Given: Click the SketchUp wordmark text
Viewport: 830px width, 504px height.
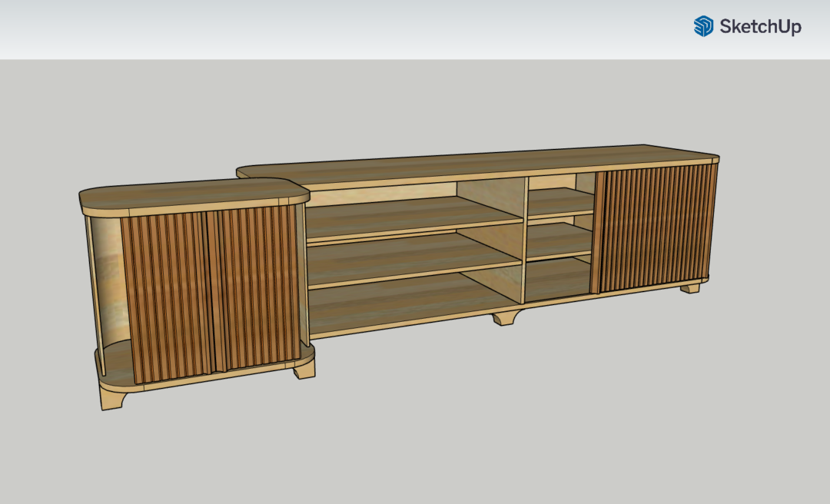Looking at the screenshot, I should (760, 27).
